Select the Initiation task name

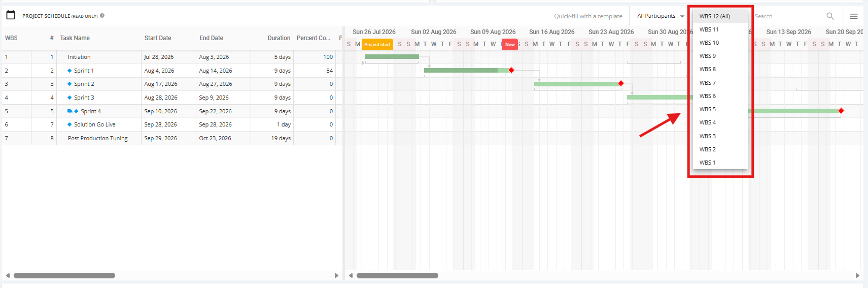click(x=79, y=57)
